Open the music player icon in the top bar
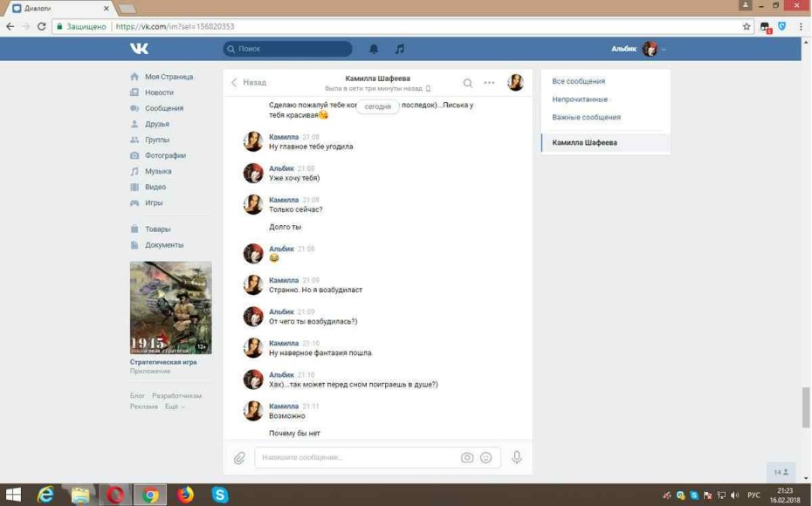The image size is (812, 506). click(399, 50)
